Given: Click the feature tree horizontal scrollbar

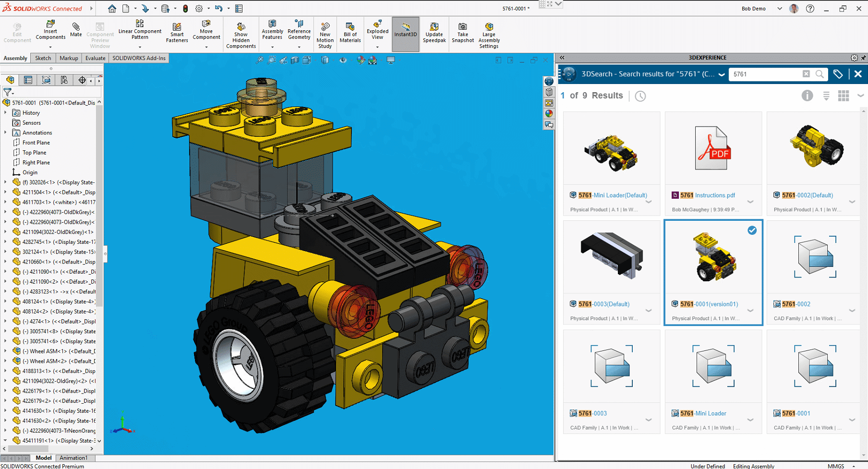Looking at the screenshot, I should tap(29, 449).
